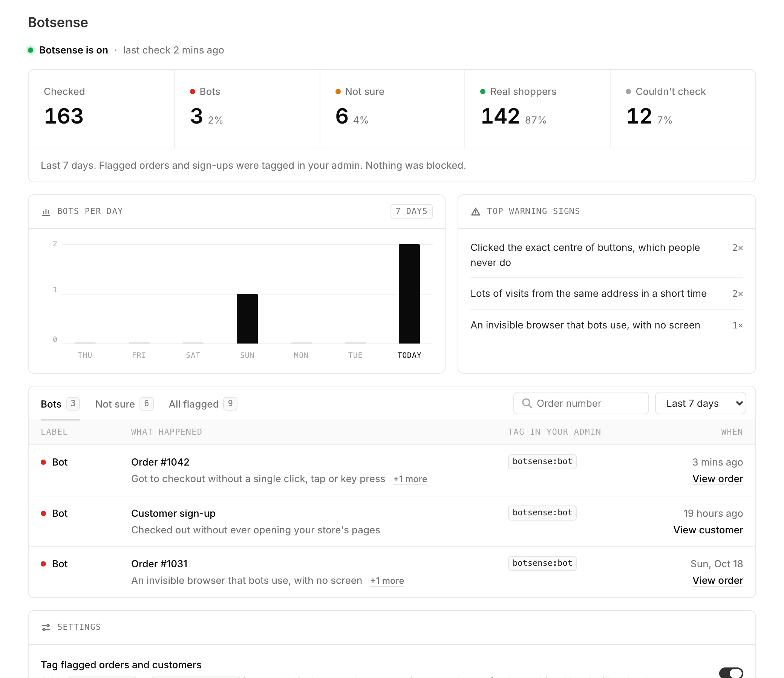Switch to the Not sure tab
The image size is (784, 678).
click(124, 404)
